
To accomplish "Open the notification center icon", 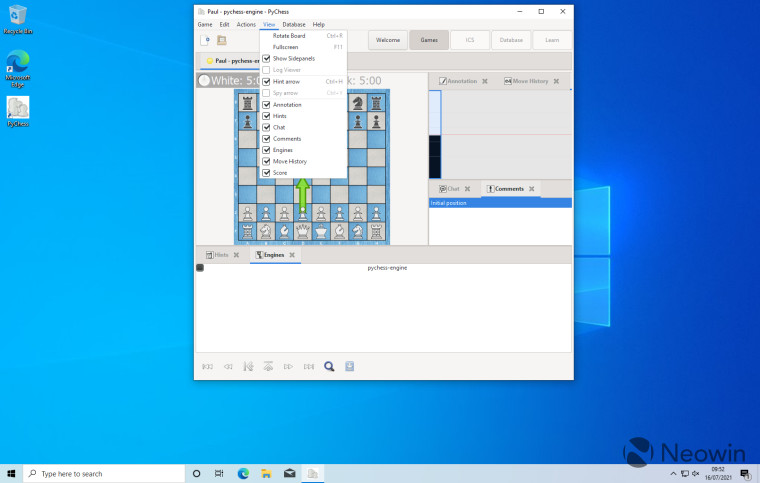I will pos(745,473).
